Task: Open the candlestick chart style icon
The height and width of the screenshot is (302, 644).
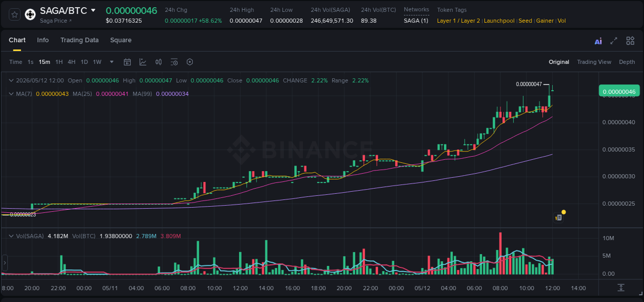Action: coord(159,62)
